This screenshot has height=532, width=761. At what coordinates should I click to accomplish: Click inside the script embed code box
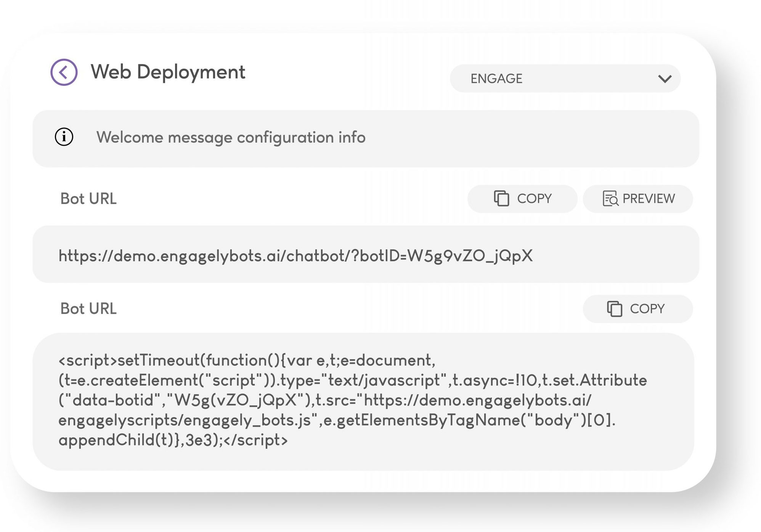(x=363, y=401)
